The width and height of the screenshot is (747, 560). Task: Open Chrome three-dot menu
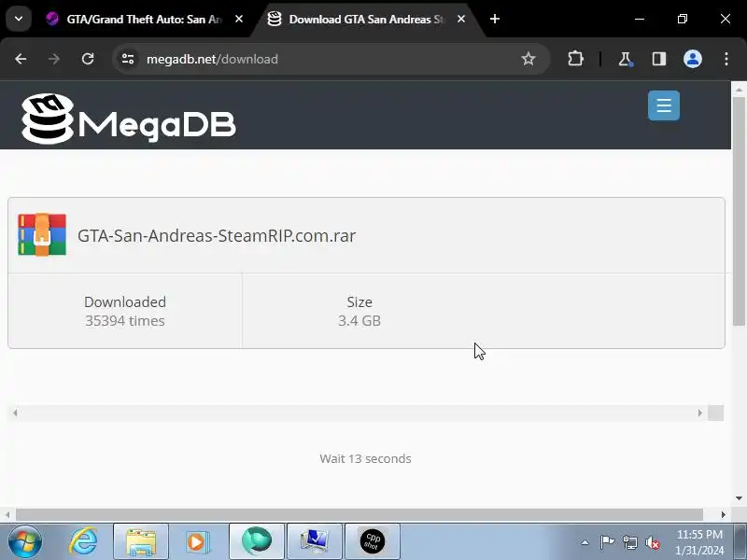point(726,59)
